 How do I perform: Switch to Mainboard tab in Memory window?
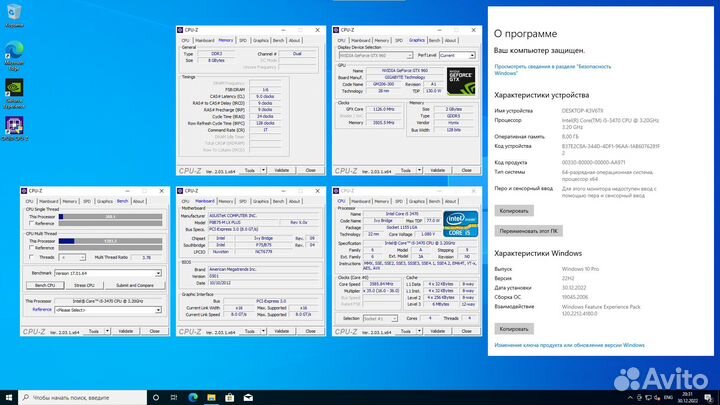[204, 40]
